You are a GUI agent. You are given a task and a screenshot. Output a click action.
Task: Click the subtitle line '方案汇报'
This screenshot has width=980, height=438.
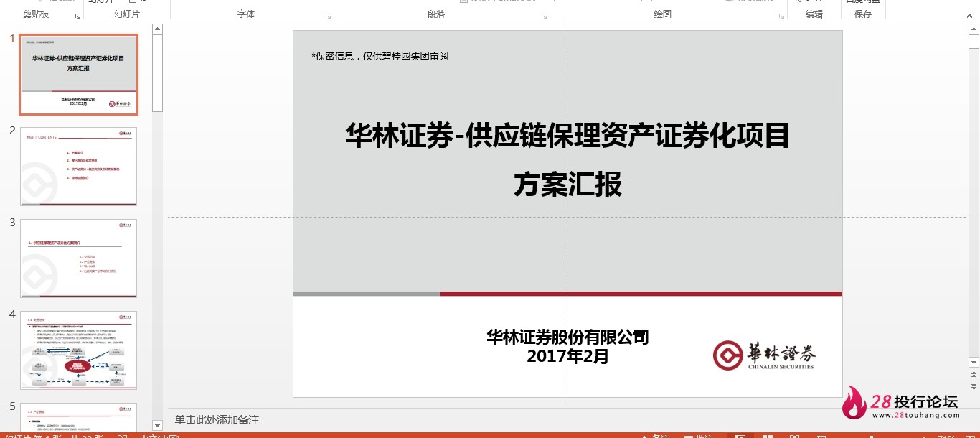(x=567, y=185)
